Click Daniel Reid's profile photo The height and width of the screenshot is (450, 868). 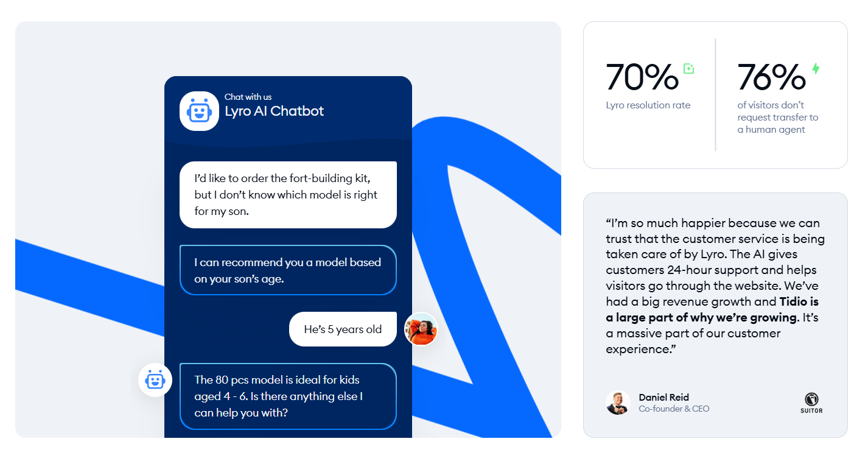pos(618,403)
